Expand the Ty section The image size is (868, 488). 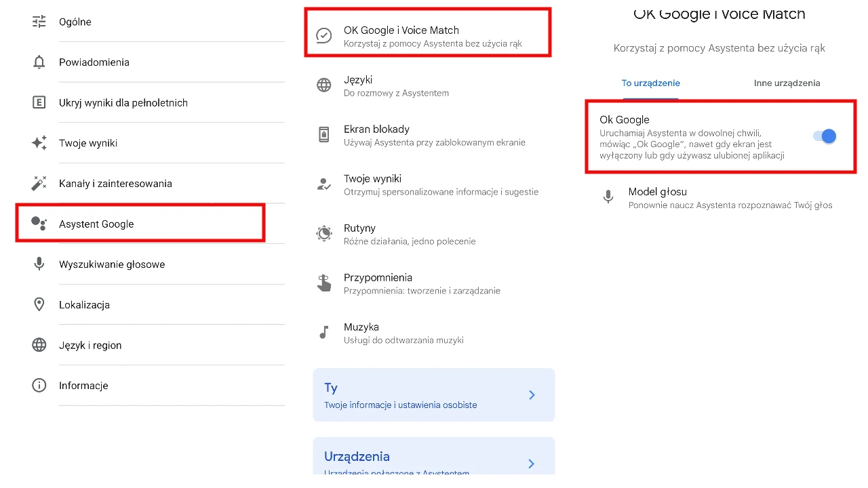[x=434, y=394]
